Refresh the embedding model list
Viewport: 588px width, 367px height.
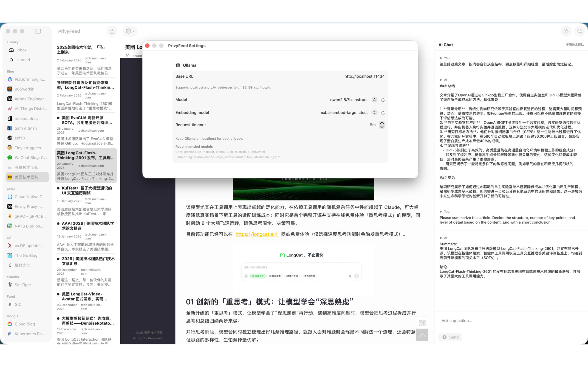(383, 112)
